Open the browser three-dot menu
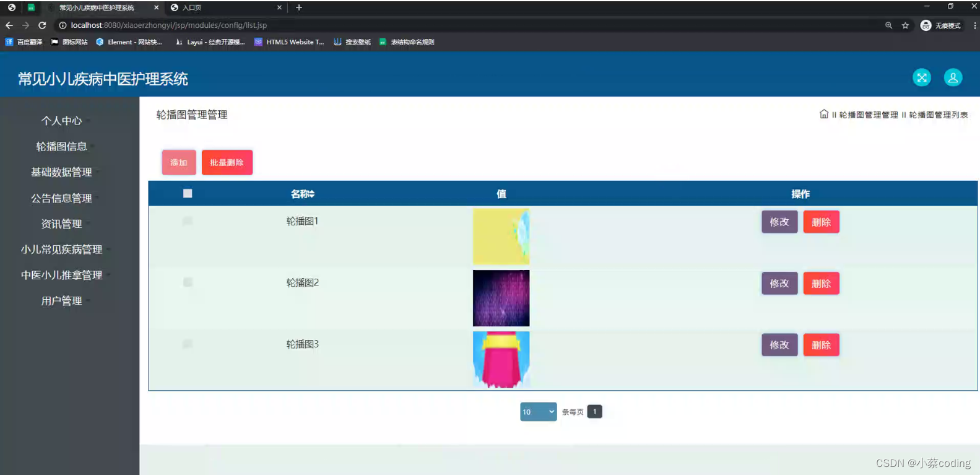The width and height of the screenshot is (980, 475). (x=975, y=25)
